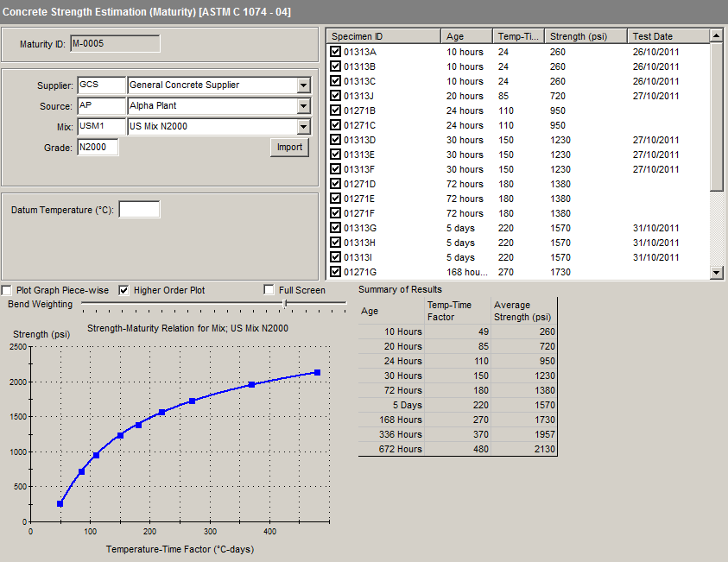Click the Test Date column header

click(668, 36)
